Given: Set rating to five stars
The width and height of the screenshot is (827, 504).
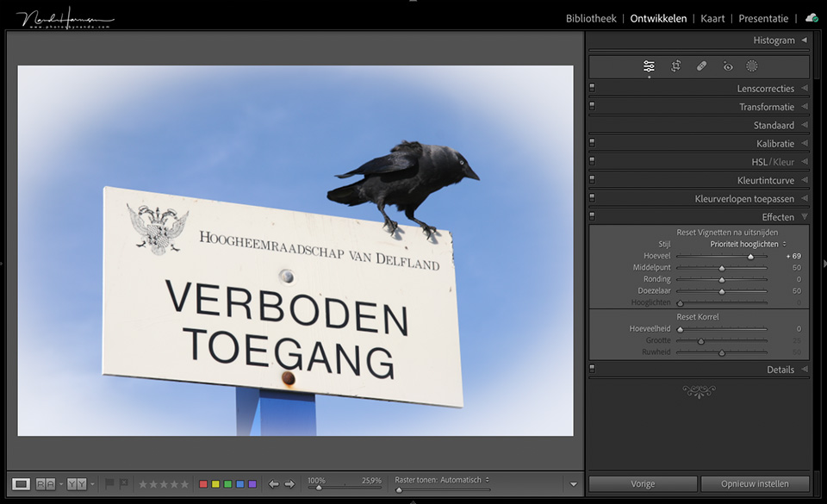Looking at the screenshot, I should 184,484.
